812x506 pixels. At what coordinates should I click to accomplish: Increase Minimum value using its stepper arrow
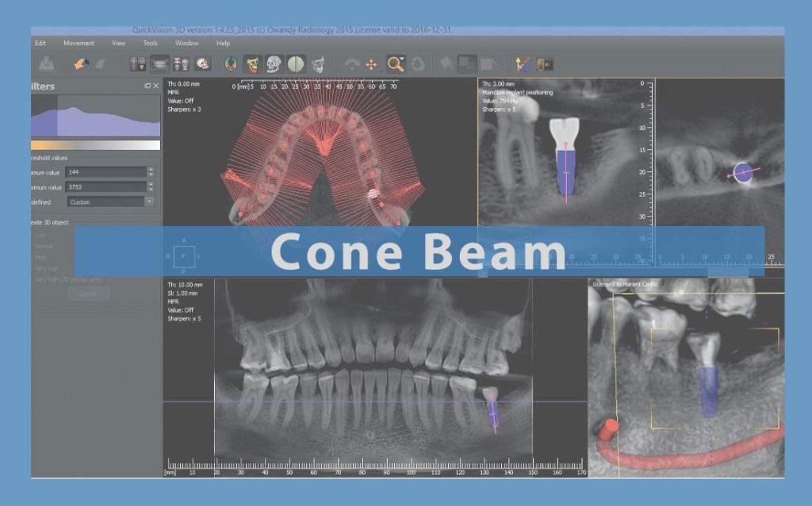151,168
